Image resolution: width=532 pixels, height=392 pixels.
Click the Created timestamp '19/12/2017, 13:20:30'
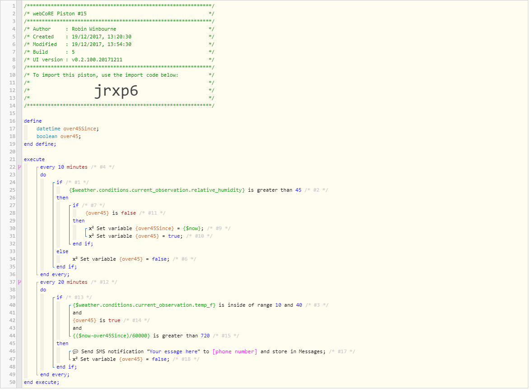tap(102, 37)
